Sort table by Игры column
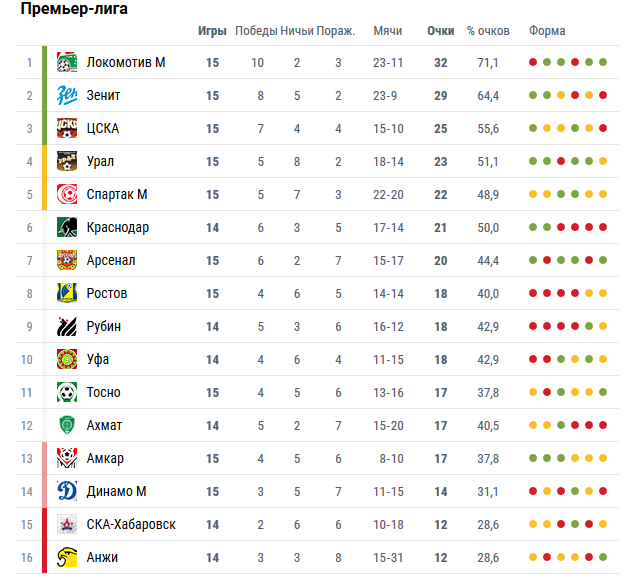 212,31
